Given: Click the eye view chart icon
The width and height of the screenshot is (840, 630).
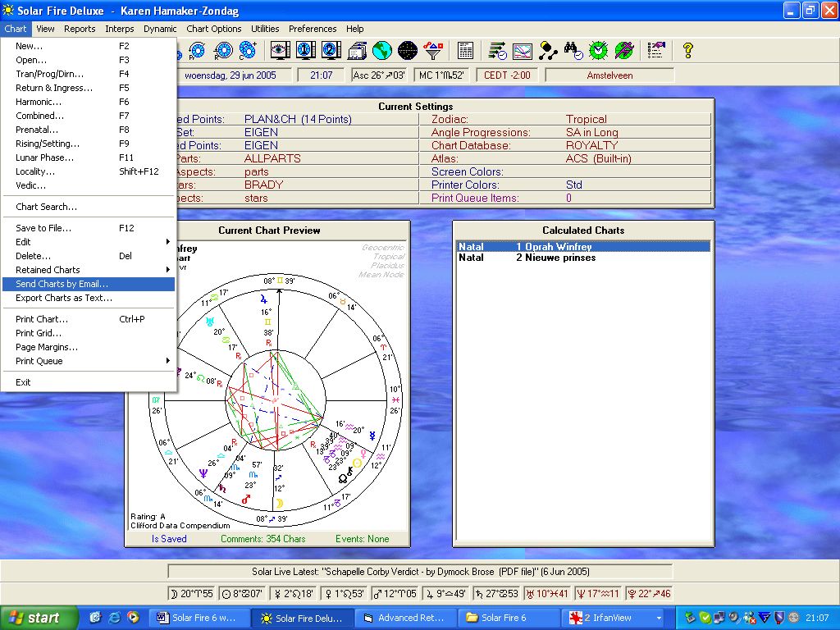Looking at the screenshot, I should tap(281, 51).
